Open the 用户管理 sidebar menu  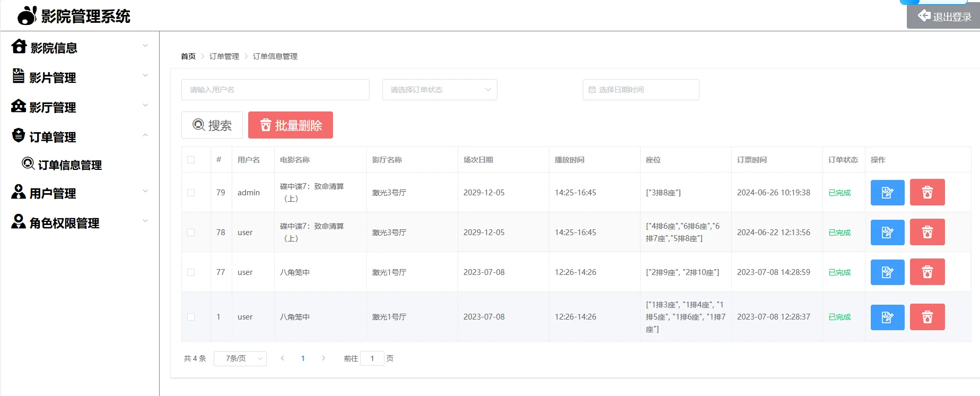(80, 193)
